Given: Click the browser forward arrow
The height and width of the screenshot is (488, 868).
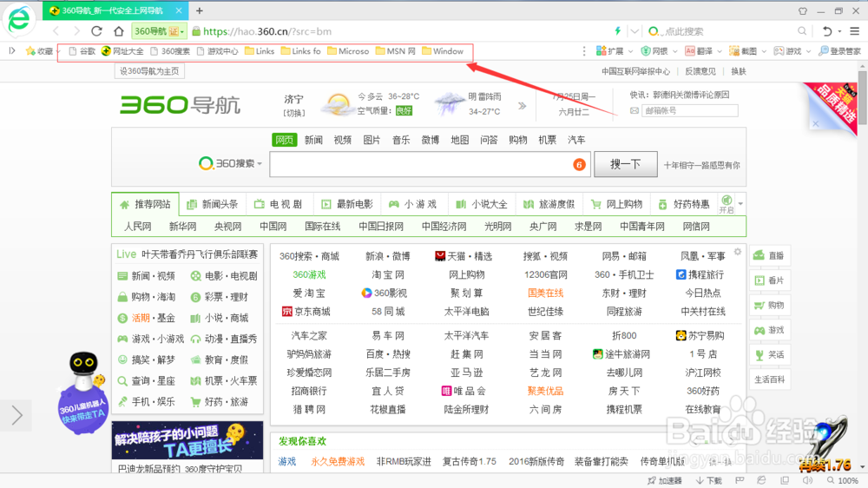Looking at the screenshot, I should click(x=76, y=31).
